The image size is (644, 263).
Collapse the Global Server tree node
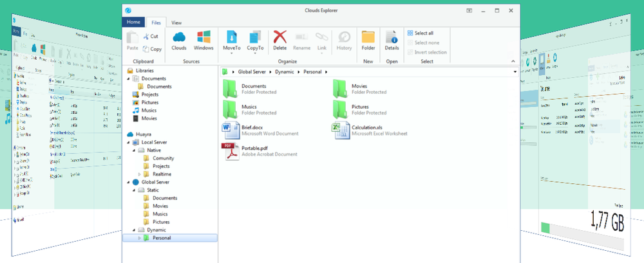point(128,182)
